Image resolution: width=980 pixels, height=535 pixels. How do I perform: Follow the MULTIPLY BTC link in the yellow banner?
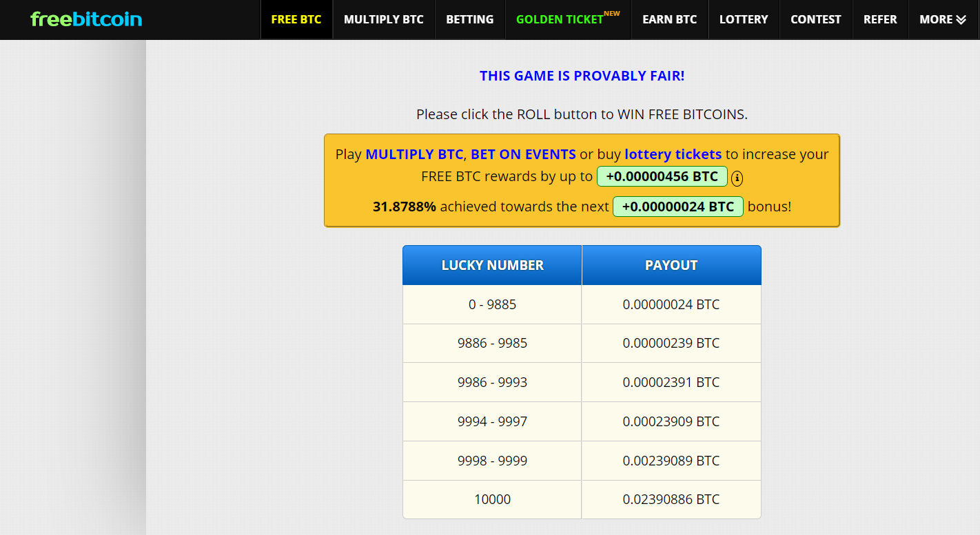[x=414, y=154]
